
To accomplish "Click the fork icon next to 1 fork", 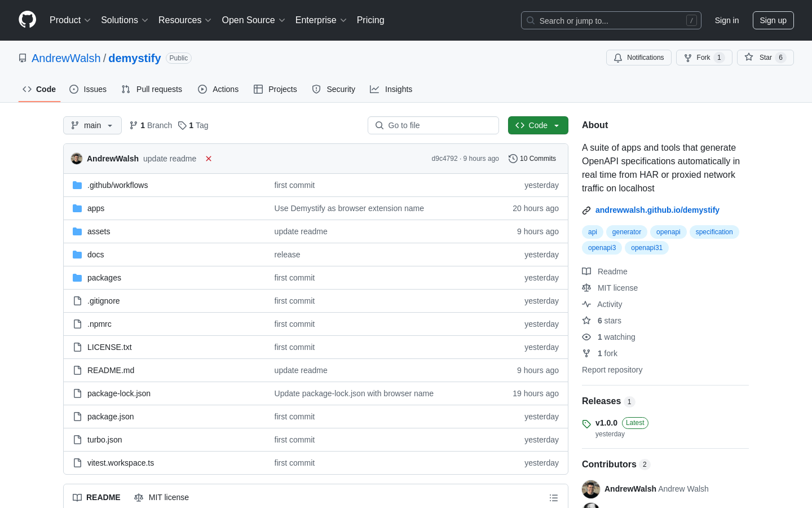I will click(x=586, y=353).
